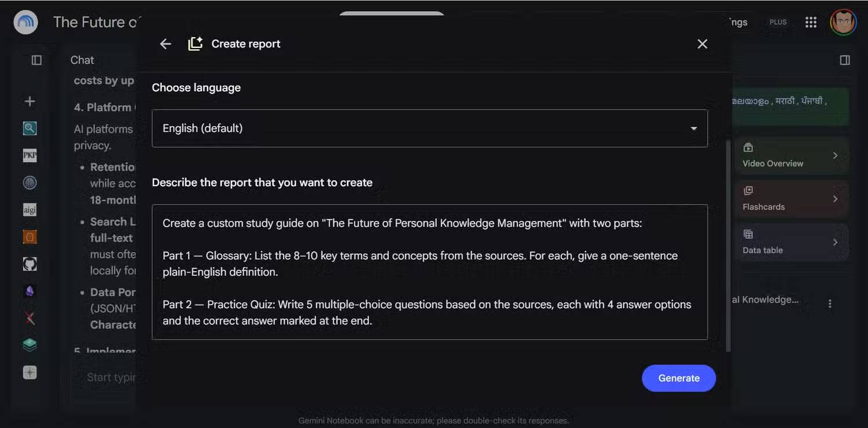
Task: Click the dialog's vertical scrollbar
Action: click(x=728, y=246)
